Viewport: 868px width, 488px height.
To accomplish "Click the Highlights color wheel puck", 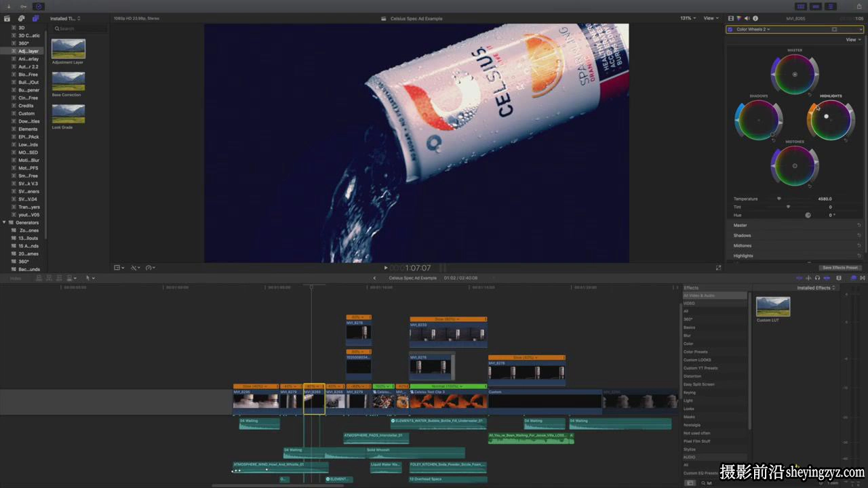I will click(x=826, y=117).
